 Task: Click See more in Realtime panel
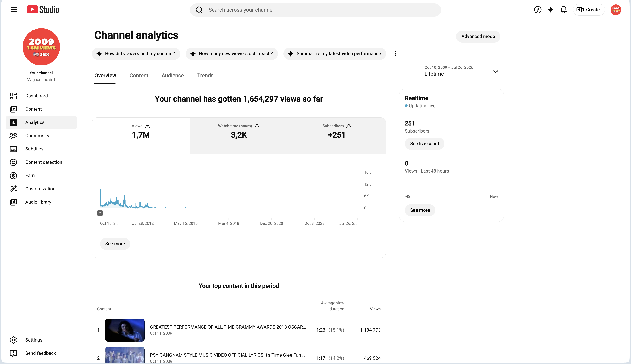[420, 210]
